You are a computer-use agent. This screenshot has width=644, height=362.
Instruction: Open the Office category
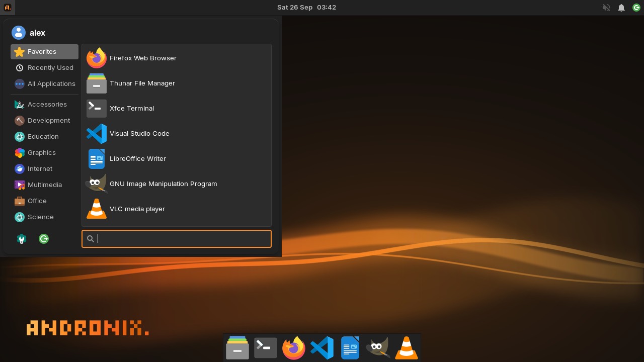44,201
